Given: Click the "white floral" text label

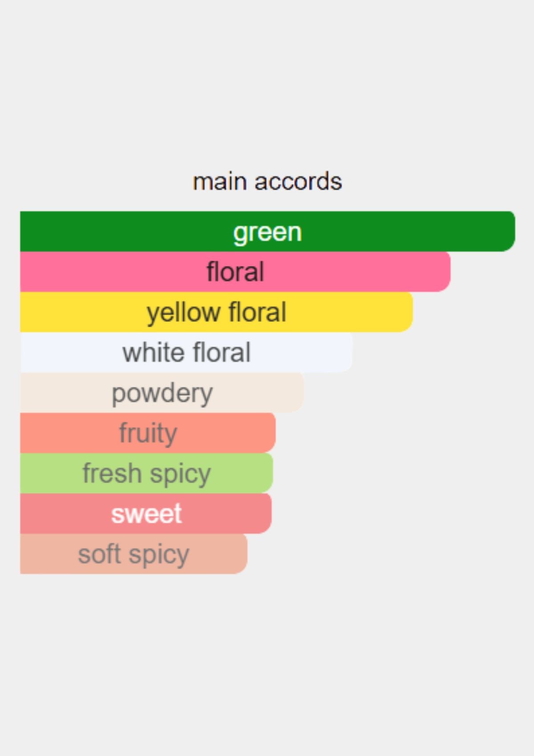Looking at the screenshot, I should [186, 353].
